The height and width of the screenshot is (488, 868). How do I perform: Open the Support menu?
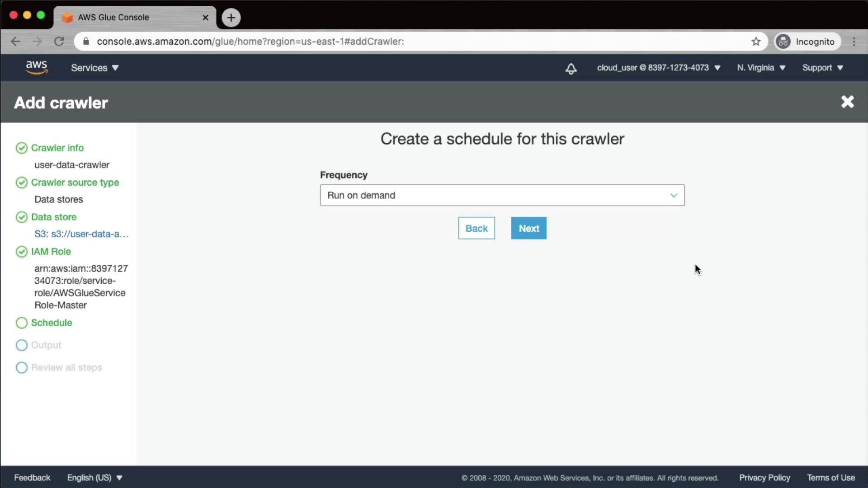pyautogui.click(x=822, y=68)
